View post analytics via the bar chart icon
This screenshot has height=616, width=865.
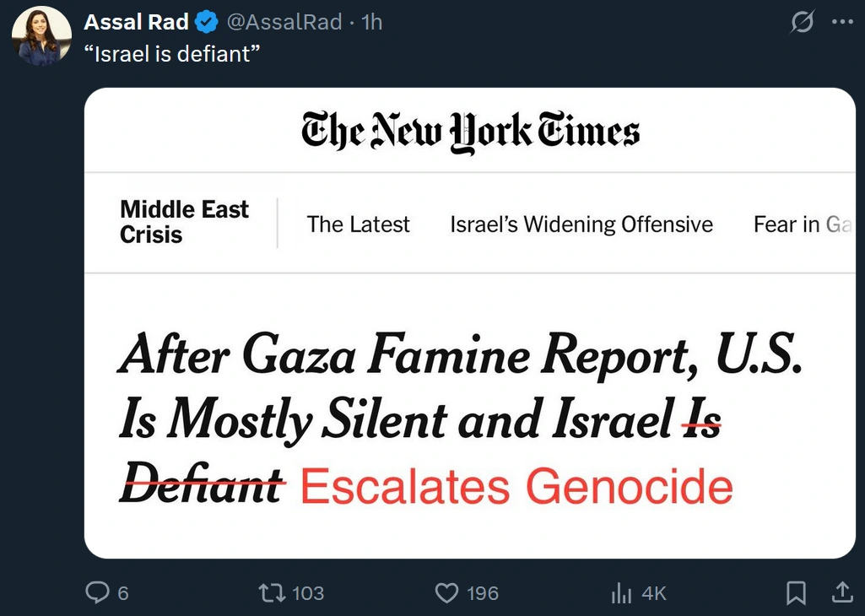(x=621, y=594)
